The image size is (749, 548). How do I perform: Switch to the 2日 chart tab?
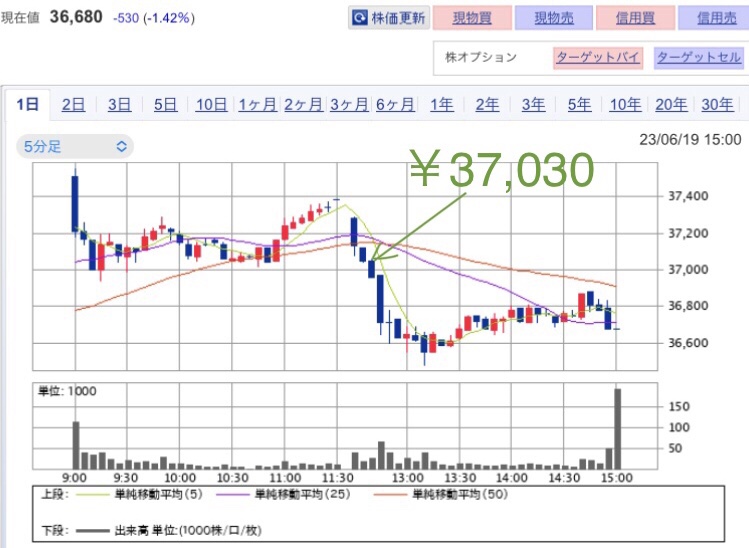74,104
